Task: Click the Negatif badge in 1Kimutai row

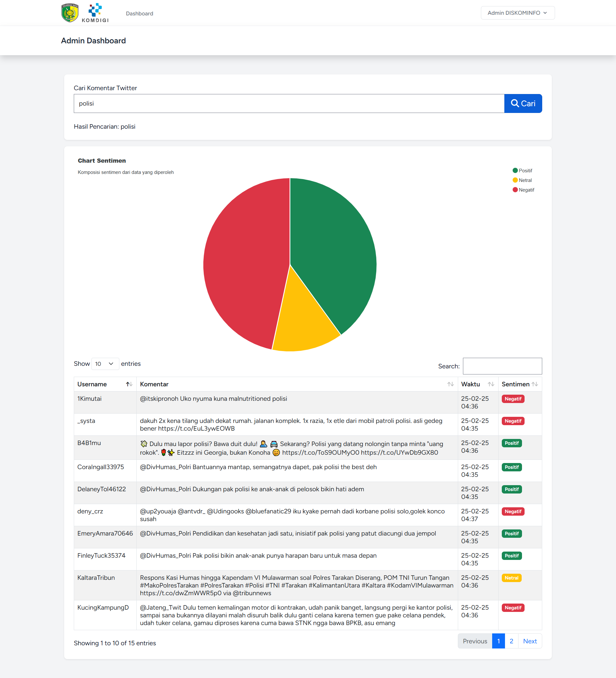Action: pos(513,399)
